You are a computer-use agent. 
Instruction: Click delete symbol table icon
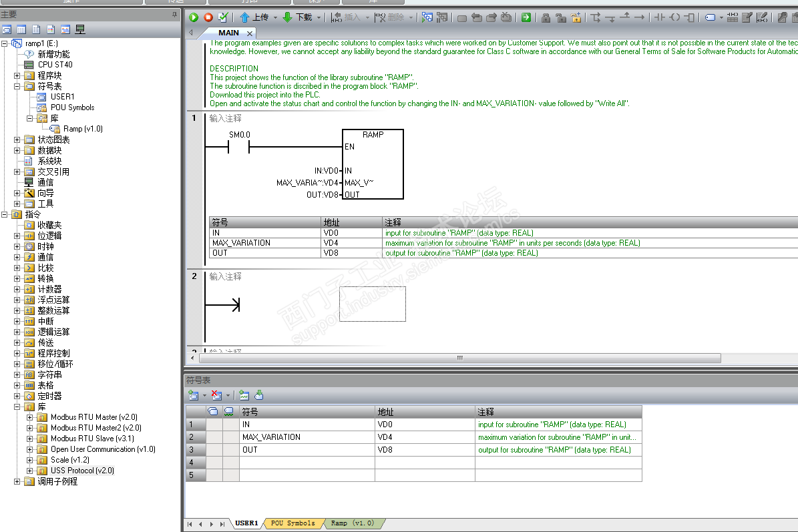(x=216, y=395)
